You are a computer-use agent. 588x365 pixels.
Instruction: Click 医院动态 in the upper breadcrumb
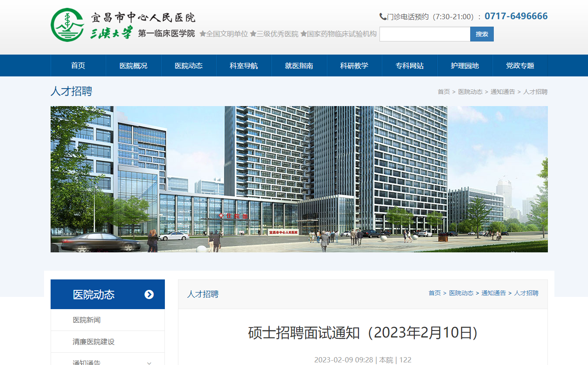[470, 92]
